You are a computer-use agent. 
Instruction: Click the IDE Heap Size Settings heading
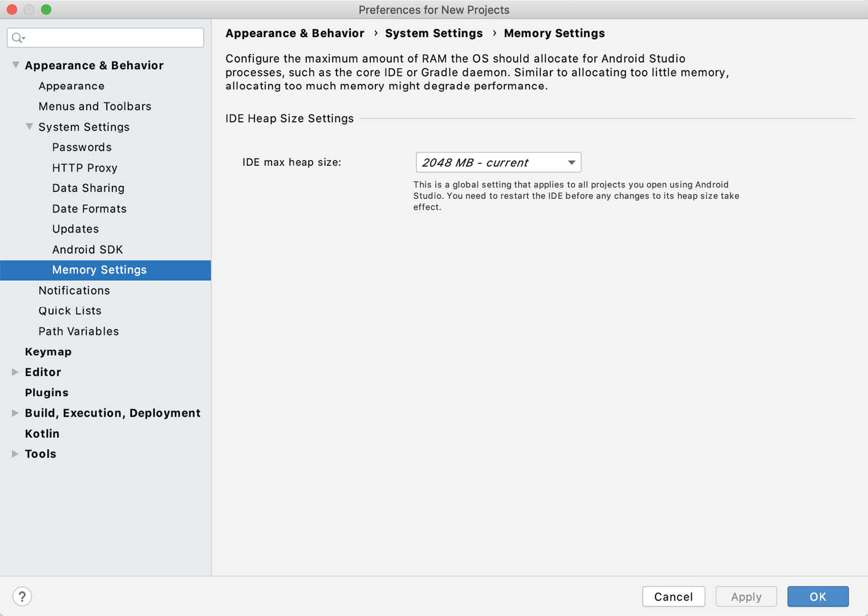click(290, 119)
